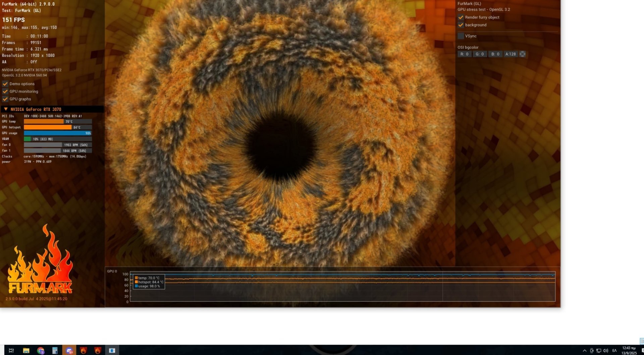Click the PCI IDs DEV:10DE-2488 line

pos(42,116)
